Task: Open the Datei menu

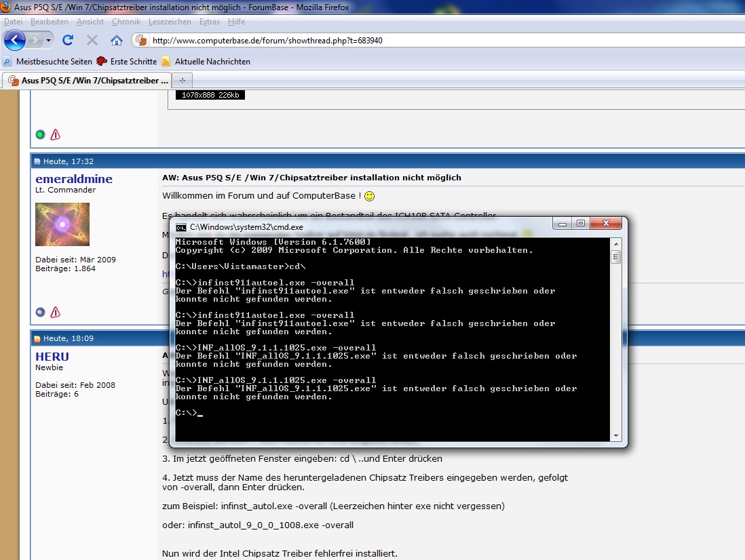Action: pos(14,22)
